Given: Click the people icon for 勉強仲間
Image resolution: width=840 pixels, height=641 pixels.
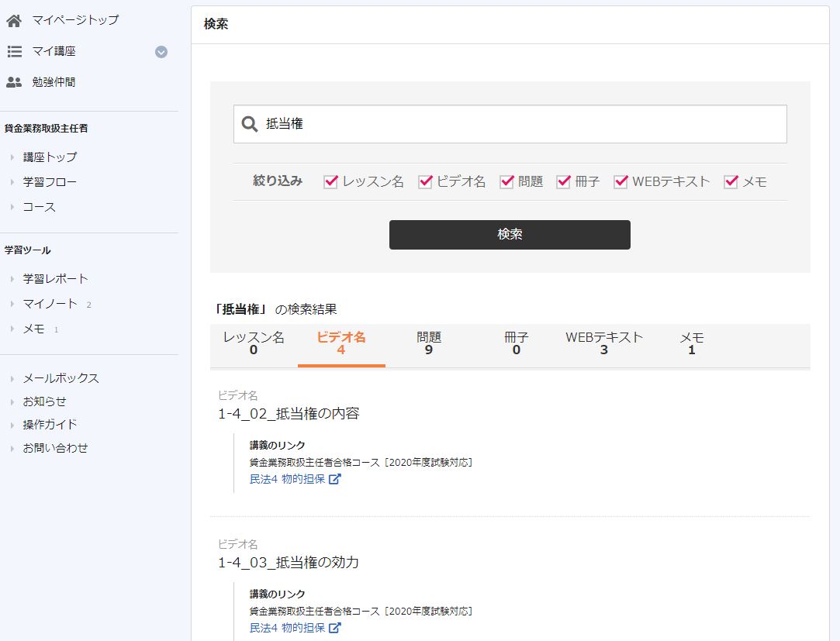Looking at the screenshot, I should [x=14, y=82].
